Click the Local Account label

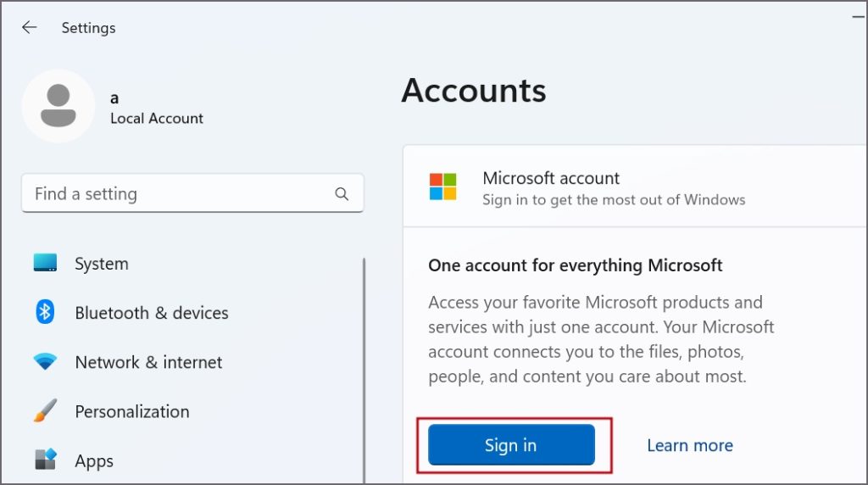click(x=157, y=119)
